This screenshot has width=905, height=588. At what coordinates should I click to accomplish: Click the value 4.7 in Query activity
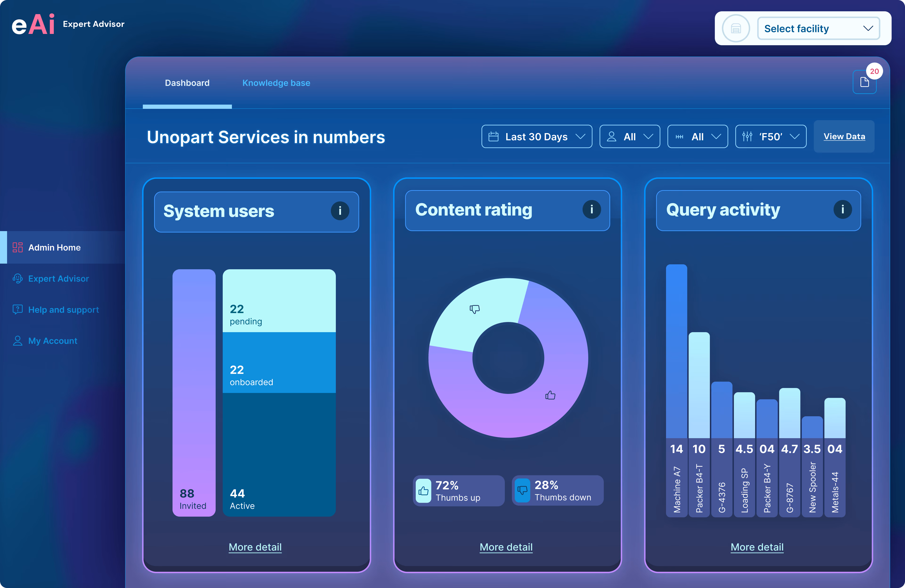(790, 449)
